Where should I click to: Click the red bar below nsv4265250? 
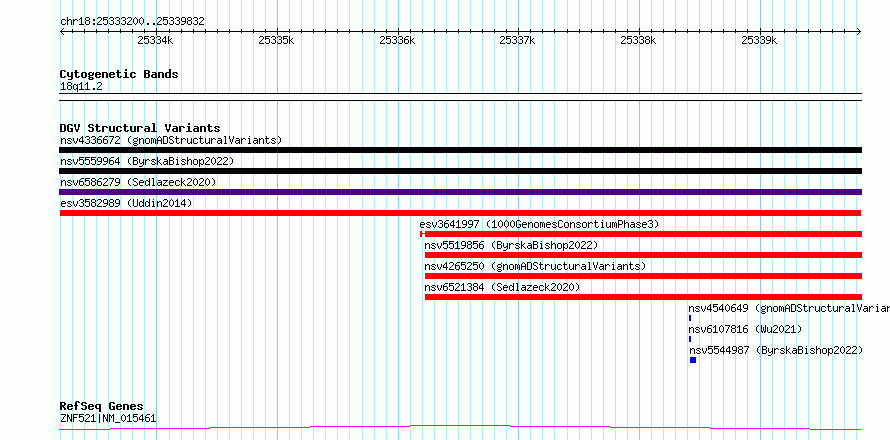click(x=643, y=276)
